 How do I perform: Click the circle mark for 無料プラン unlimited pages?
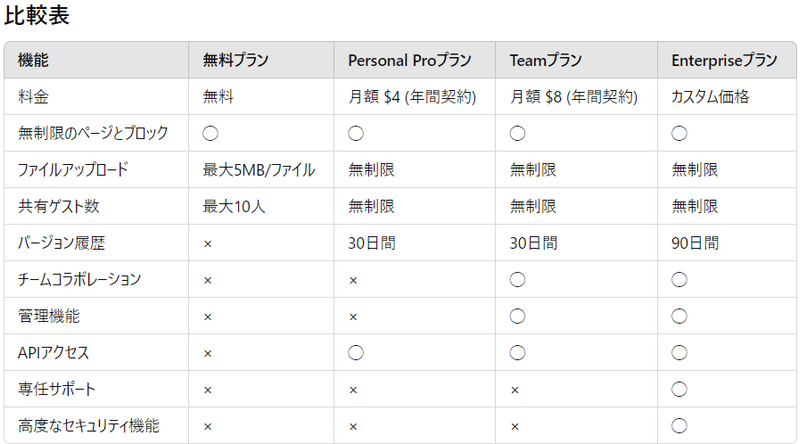(210, 134)
